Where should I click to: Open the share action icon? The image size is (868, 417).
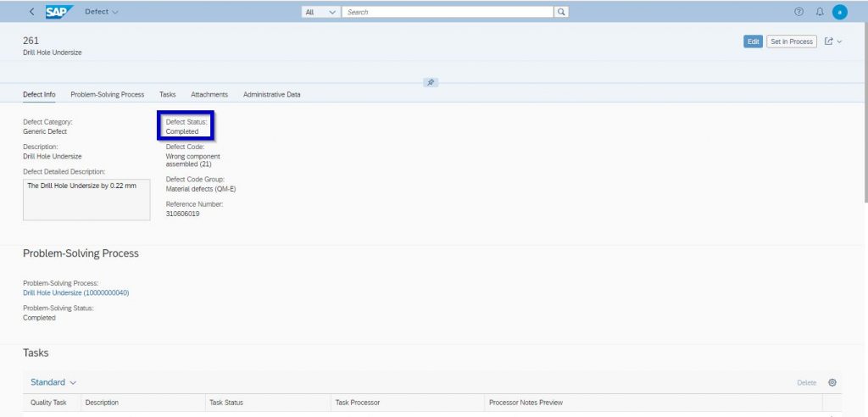click(829, 42)
